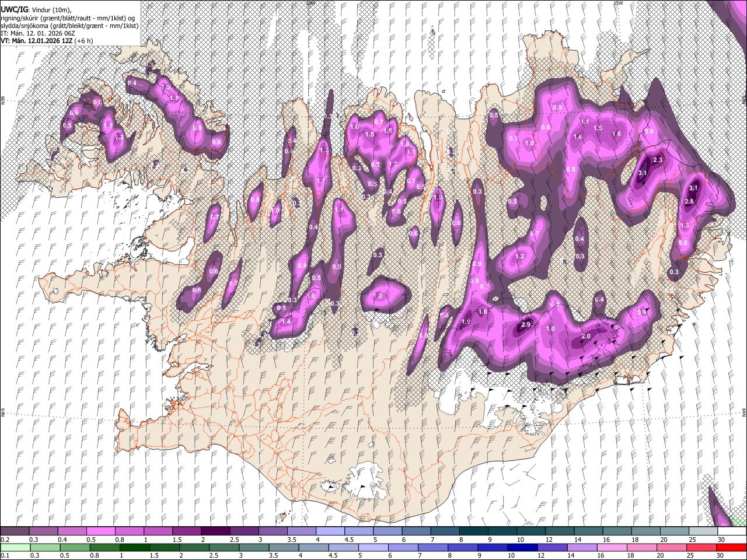
Task: Click the pale green rain swatch for 0.1–0.3
Action: (15, 547)
